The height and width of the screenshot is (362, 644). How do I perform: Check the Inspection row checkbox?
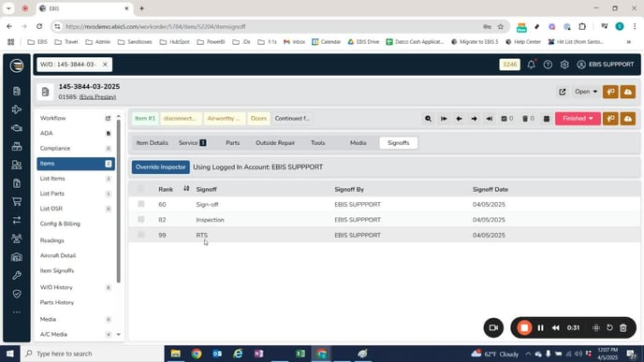pos(140,219)
